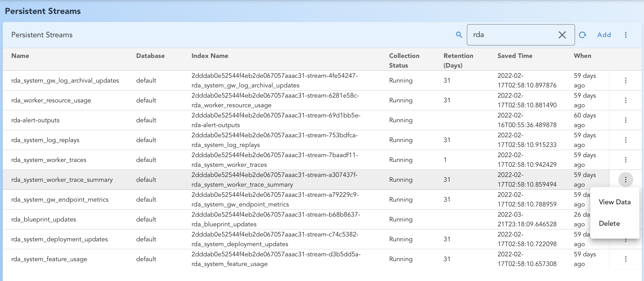Screen dimensions: 644x281
Task: Sort by Saved Time column header
Action: (515, 56)
